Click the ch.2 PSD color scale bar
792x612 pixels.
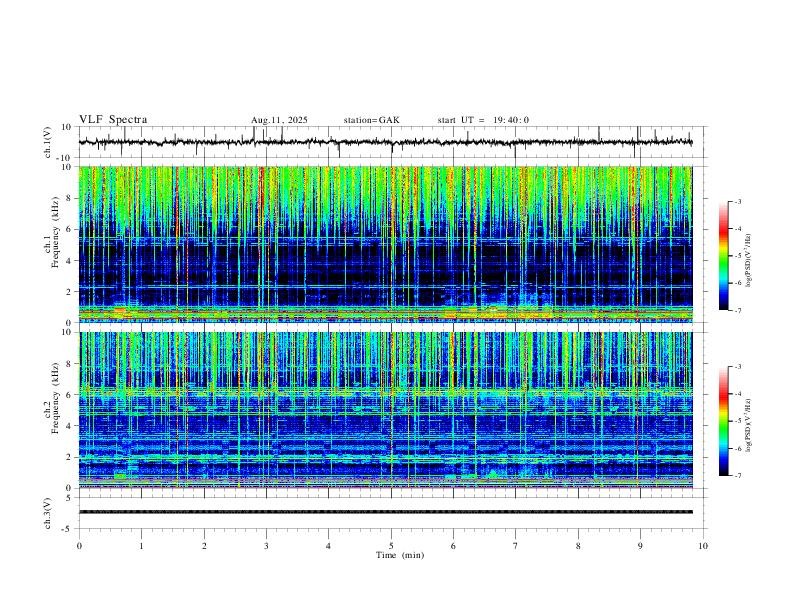724,421
